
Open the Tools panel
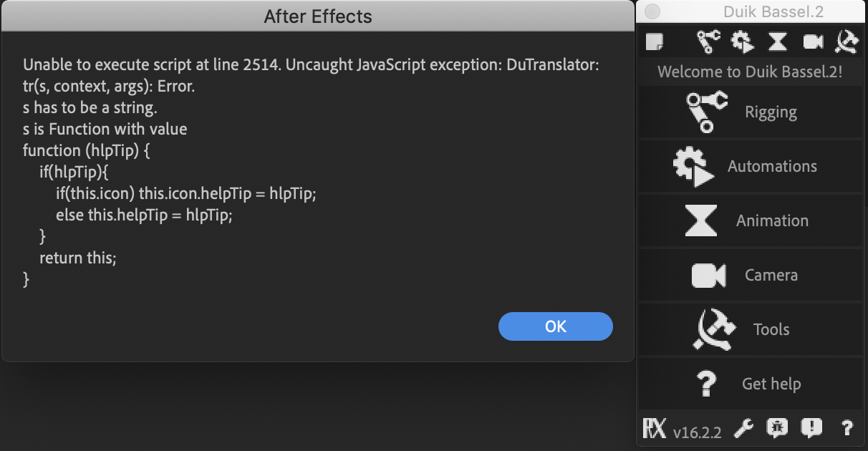(750, 329)
